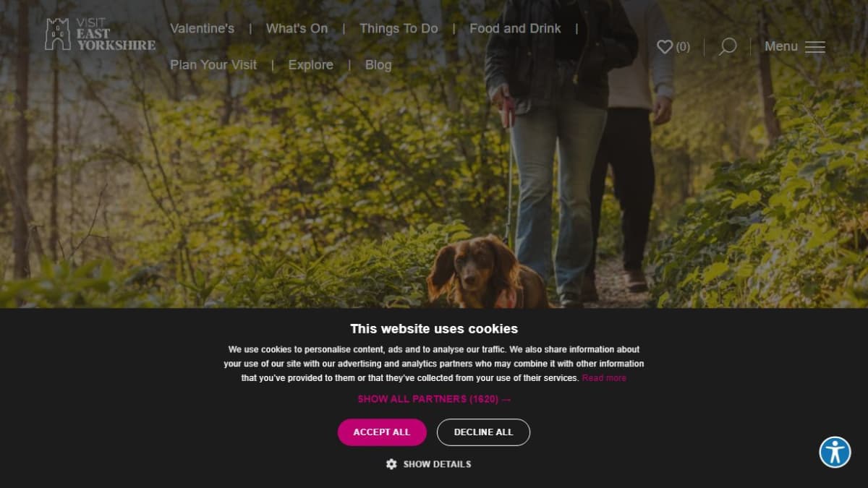The width and height of the screenshot is (868, 488).
Task: Open the hamburger Menu icon
Action: point(815,47)
